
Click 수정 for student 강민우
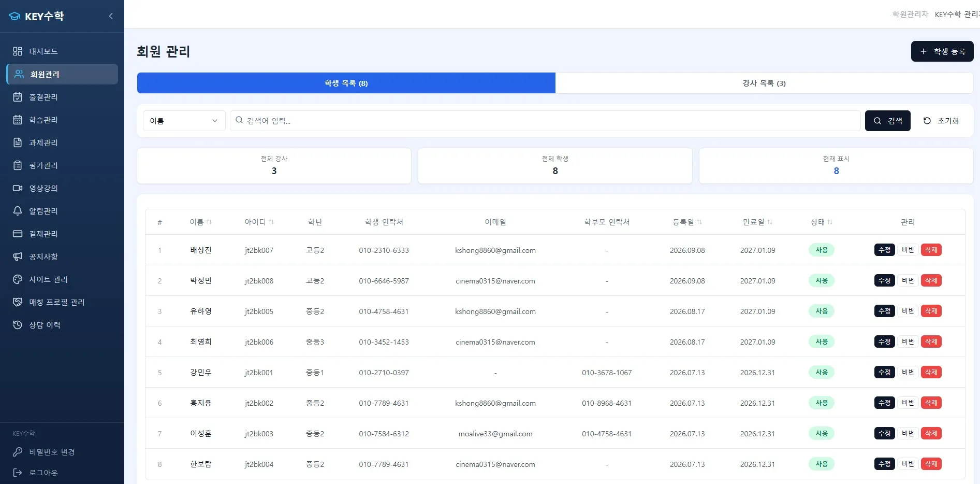click(884, 372)
